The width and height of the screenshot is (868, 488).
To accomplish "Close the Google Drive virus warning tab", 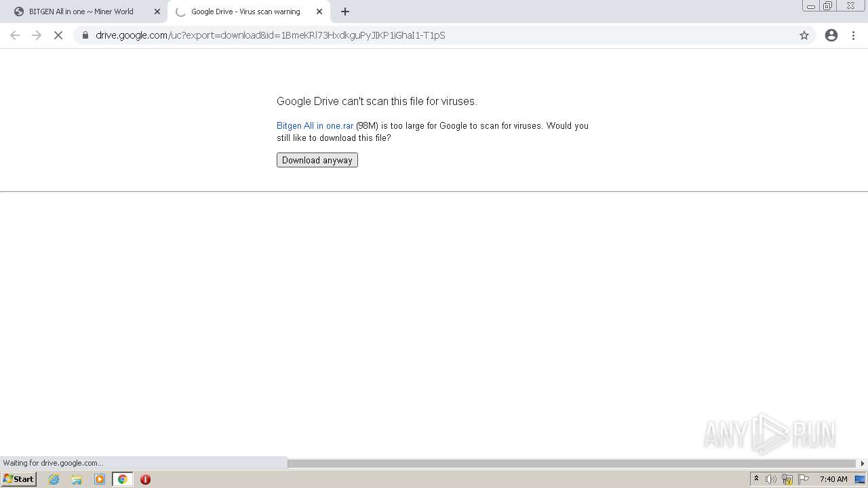I will [x=319, y=12].
